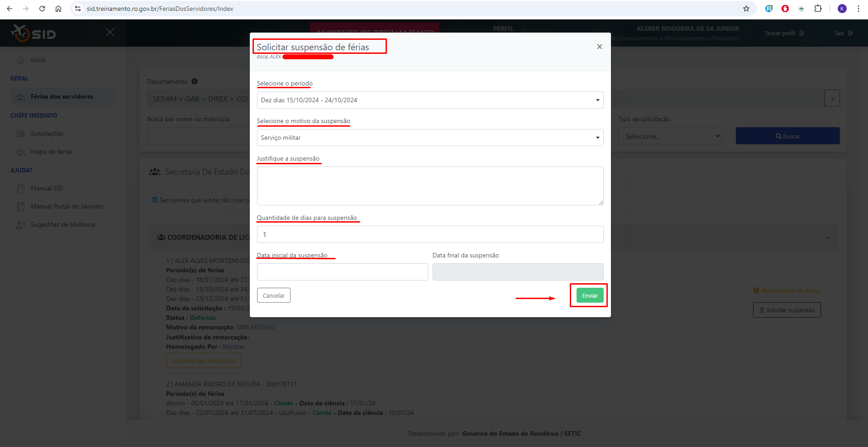Click the Busca por nome ou matrícula field
Screen dimensions: 868x447
click(x=198, y=136)
